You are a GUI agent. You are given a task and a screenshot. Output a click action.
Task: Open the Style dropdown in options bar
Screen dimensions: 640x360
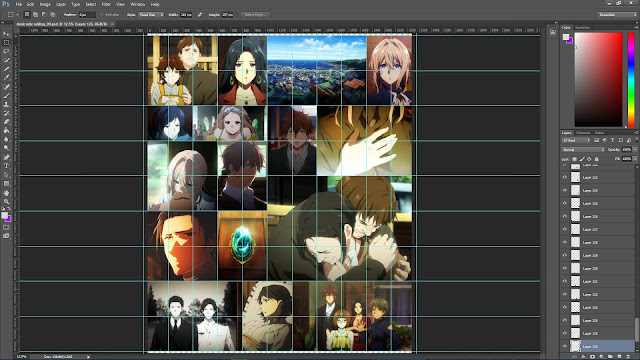click(151, 15)
